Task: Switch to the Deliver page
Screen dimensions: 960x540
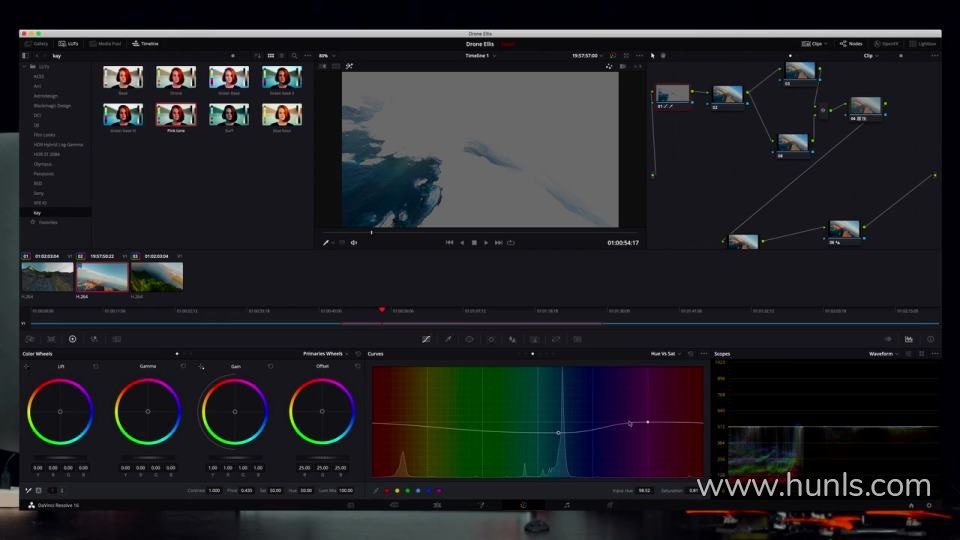Action: point(610,506)
